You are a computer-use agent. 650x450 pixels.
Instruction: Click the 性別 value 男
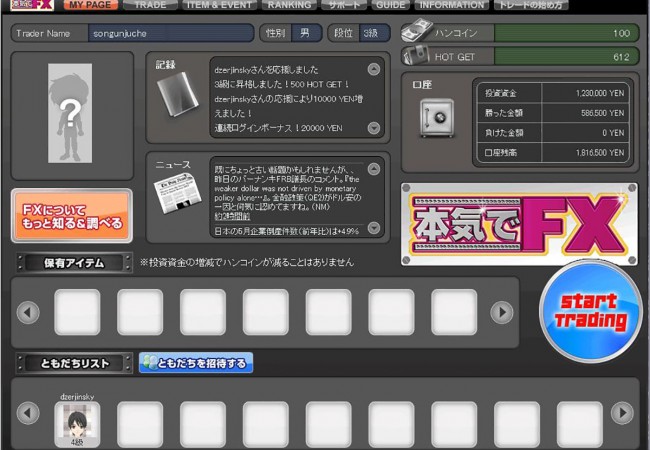pyautogui.click(x=306, y=33)
